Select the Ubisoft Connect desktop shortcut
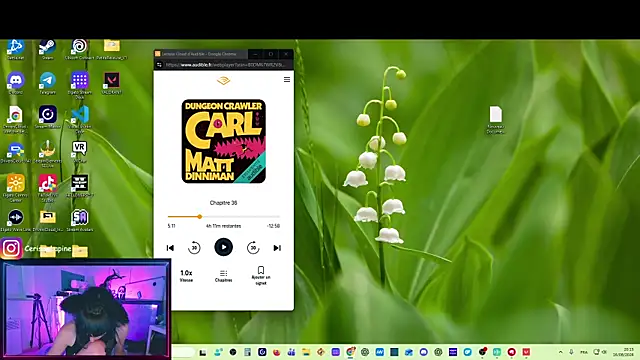The image size is (640, 360). [x=79, y=49]
